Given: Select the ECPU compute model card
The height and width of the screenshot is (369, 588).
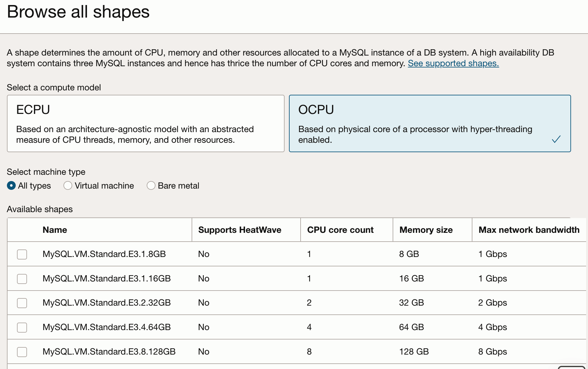Looking at the screenshot, I should tap(146, 123).
